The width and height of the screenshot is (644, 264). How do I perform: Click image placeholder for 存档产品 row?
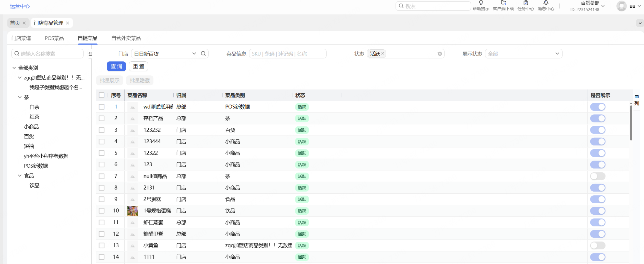(133, 118)
